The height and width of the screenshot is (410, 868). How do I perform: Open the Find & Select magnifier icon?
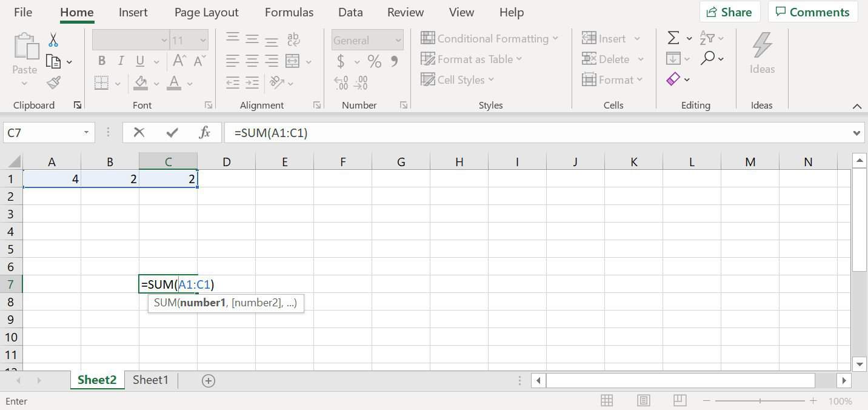point(708,58)
